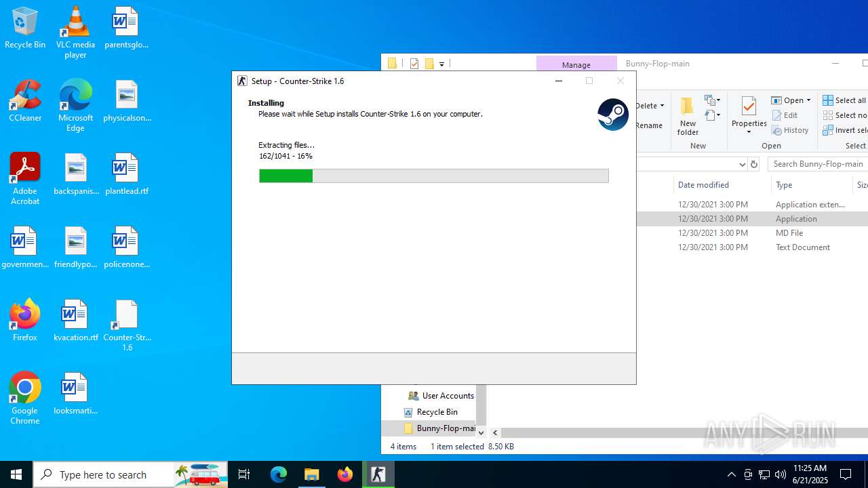Select User Accounts in navigation pane
Screen dimensions: 868x488
[x=441, y=395]
